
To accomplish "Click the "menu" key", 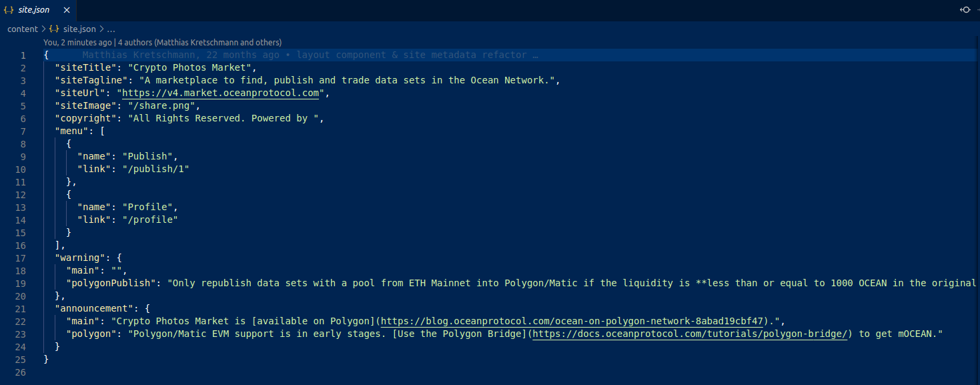I will pyautogui.click(x=72, y=131).
